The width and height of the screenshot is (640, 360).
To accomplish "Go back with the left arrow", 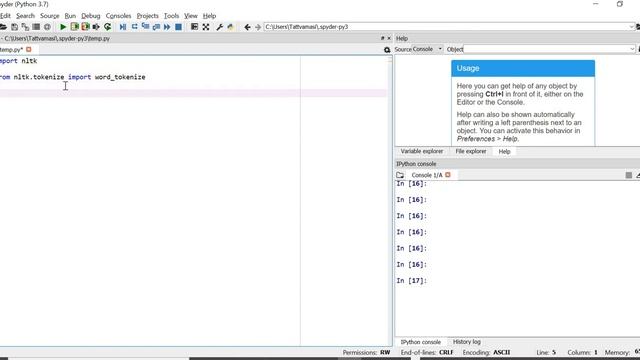I will 247,27.
